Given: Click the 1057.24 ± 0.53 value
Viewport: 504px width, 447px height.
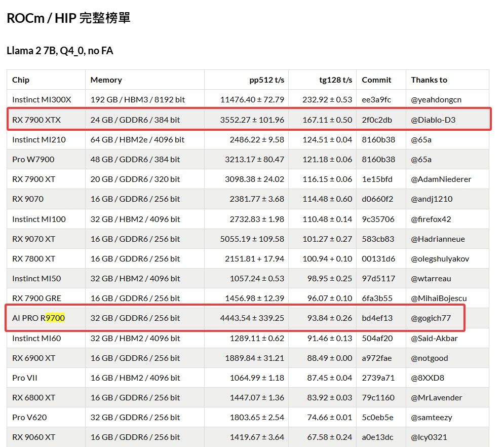Looking at the screenshot, I should [257, 279].
